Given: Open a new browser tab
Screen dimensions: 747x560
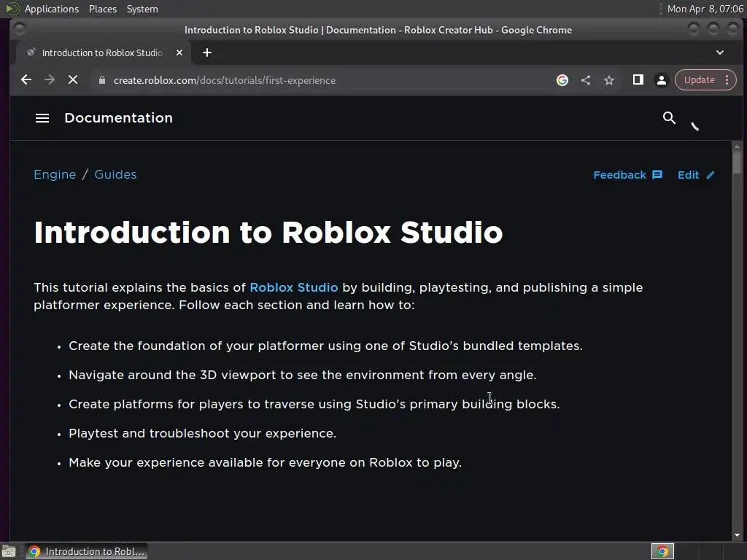Looking at the screenshot, I should click(207, 52).
